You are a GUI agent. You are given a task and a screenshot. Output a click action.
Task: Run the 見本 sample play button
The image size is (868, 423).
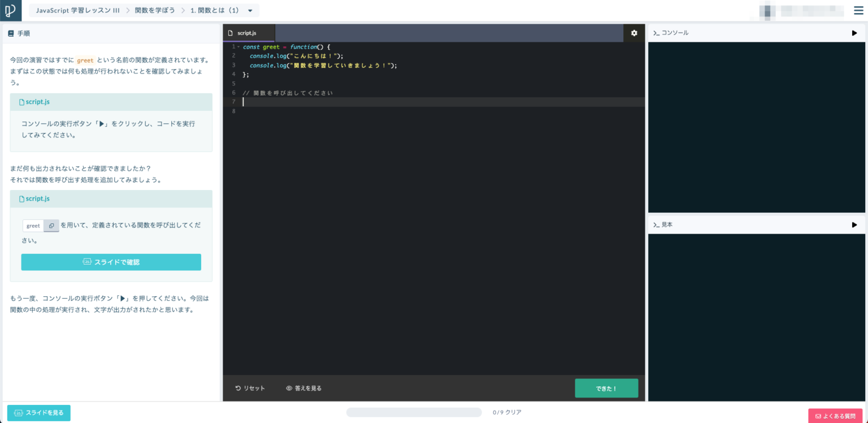pyautogui.click(x=854, y=225)
